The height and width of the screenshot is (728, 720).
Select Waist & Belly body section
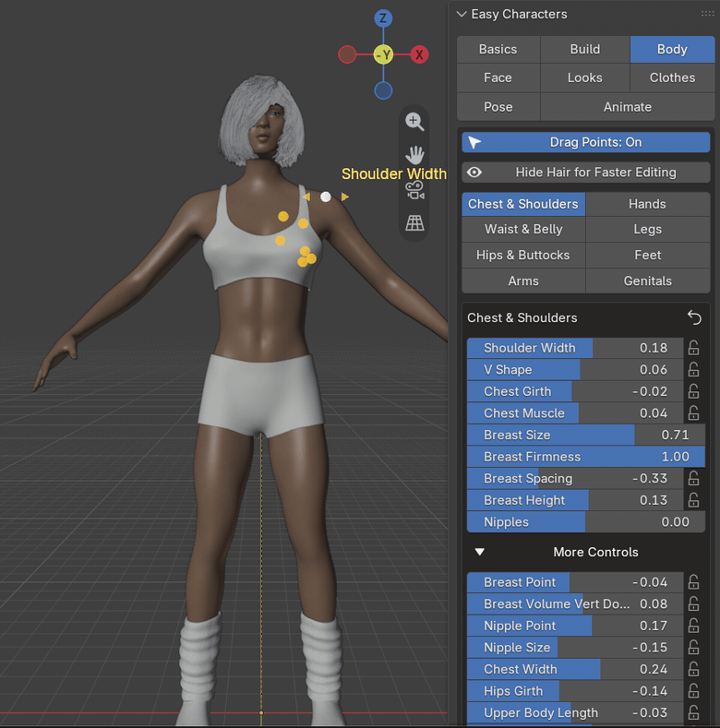(x=523, y=230)
